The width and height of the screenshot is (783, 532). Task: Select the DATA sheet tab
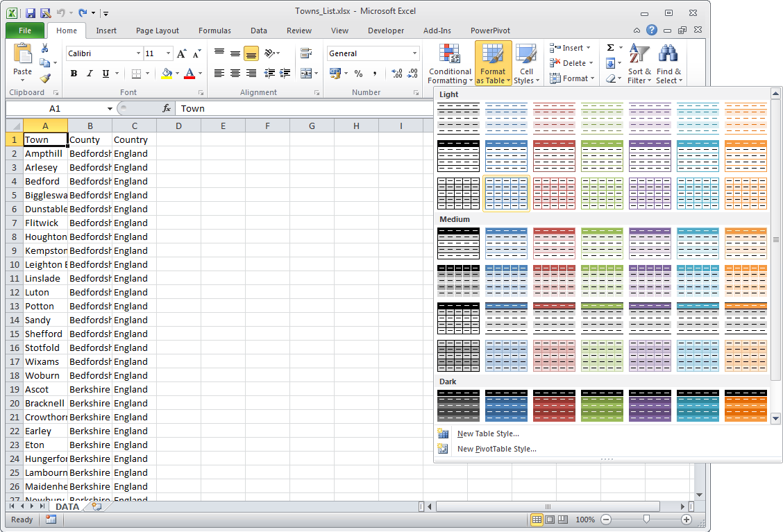(x=67, y=506)
